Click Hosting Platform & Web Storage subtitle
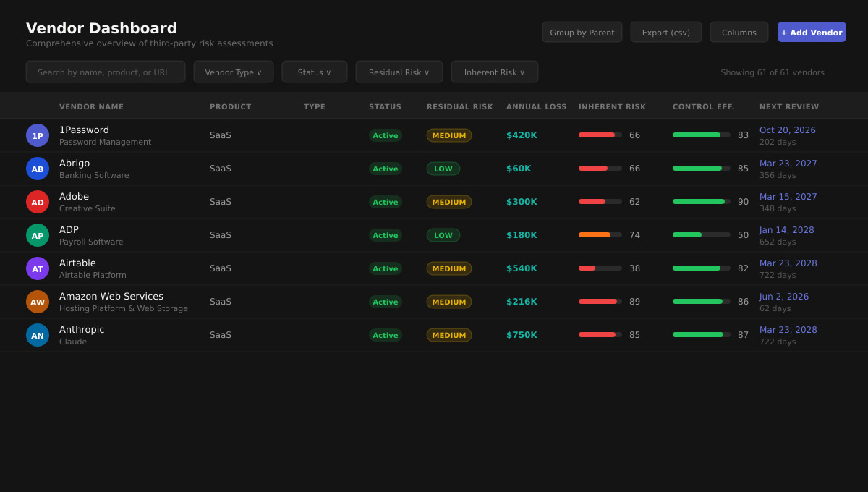This screenshot has width=868, height=492. [124, 308]
